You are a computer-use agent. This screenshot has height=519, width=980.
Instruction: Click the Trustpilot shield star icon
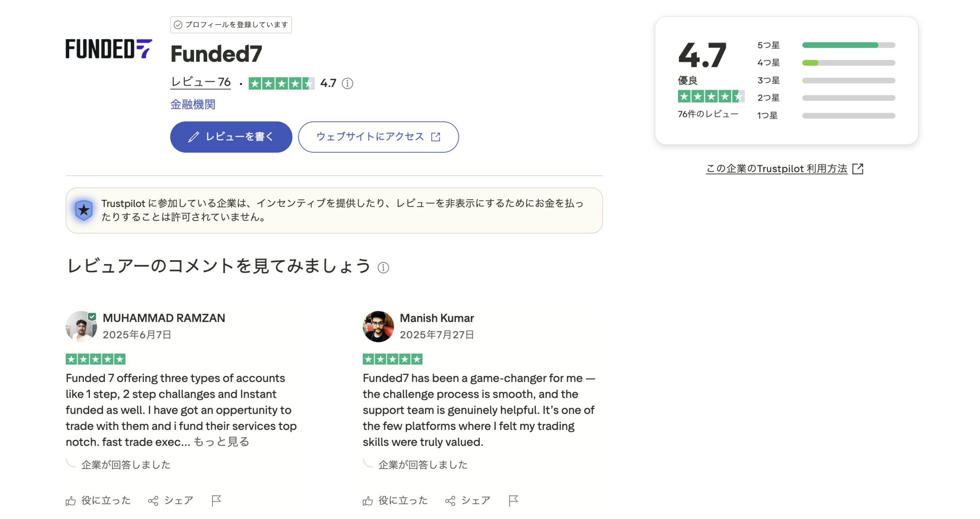point(84,210)
